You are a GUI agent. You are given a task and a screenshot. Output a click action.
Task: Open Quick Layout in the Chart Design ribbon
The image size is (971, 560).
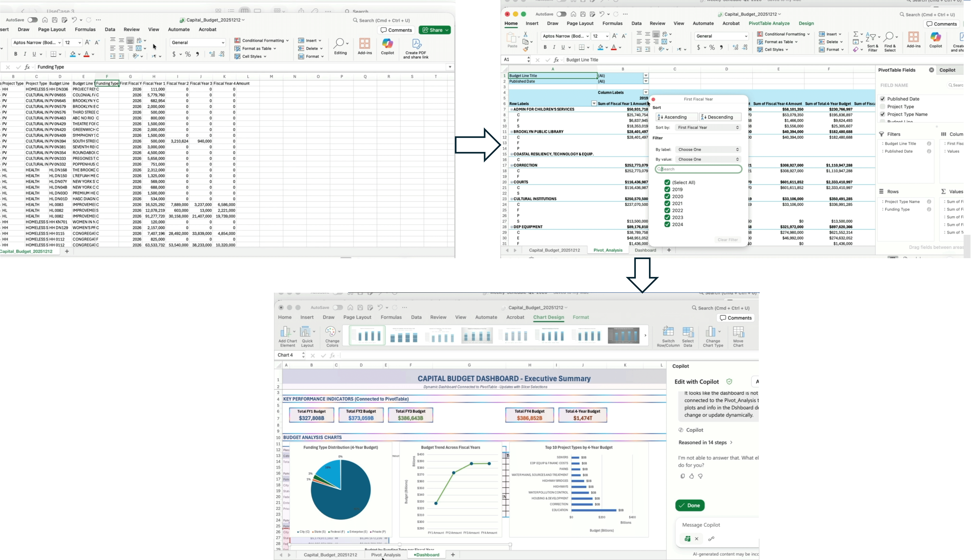307,336
